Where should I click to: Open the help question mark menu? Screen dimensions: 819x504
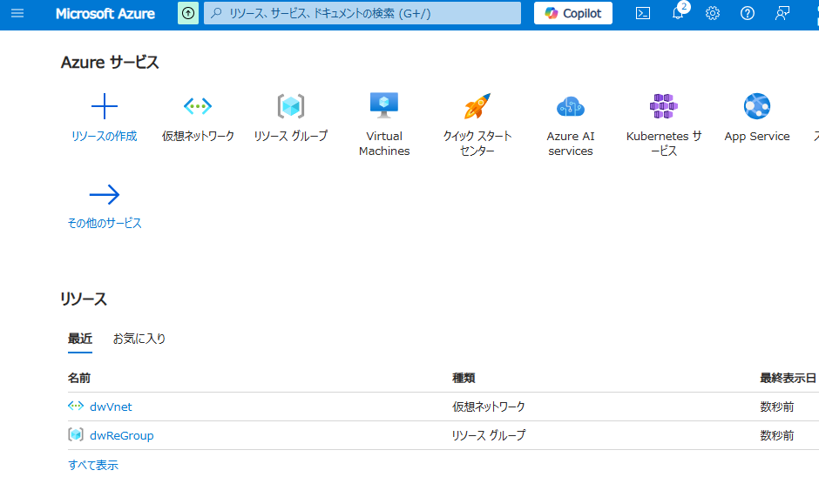click(748, 14)
